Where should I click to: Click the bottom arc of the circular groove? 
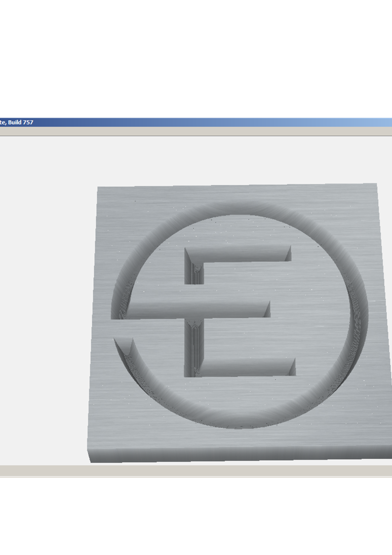pos(237,421)
